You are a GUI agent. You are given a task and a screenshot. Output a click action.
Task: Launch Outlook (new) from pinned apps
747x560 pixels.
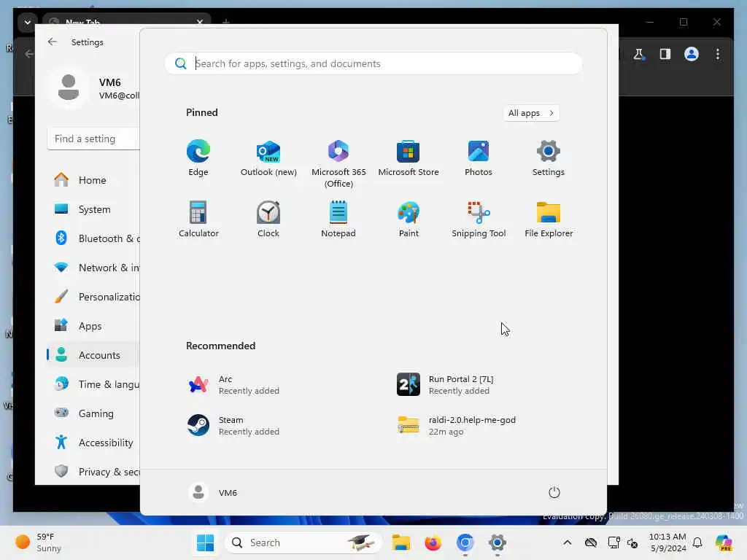[x=268, y=158]
